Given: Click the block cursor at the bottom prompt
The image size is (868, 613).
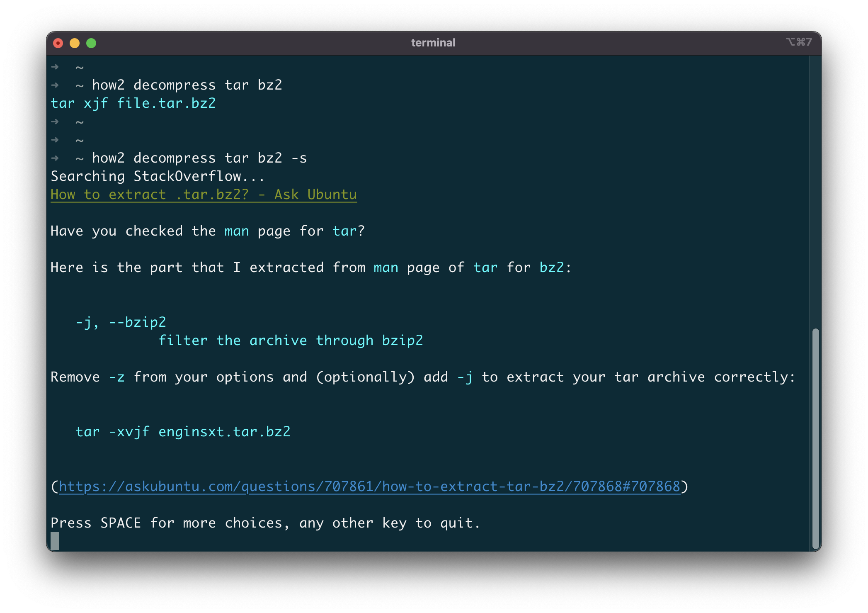Looking at the screenshot, I should pos(54,541).
